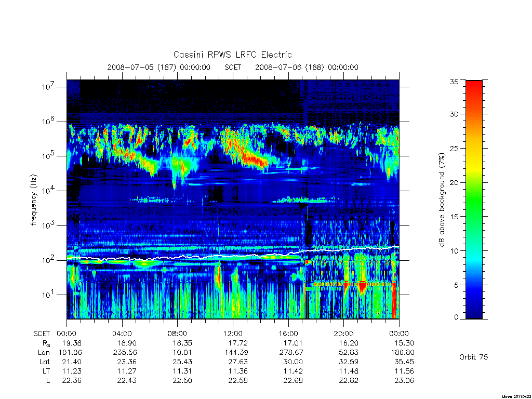
Task: Click the L value '22.50'
Action: point(182,381)
